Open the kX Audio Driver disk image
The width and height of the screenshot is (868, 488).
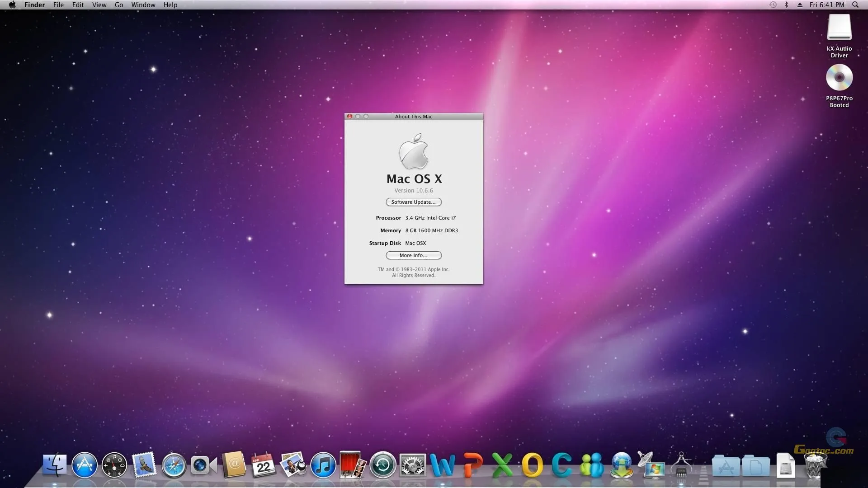pos(839,28)
